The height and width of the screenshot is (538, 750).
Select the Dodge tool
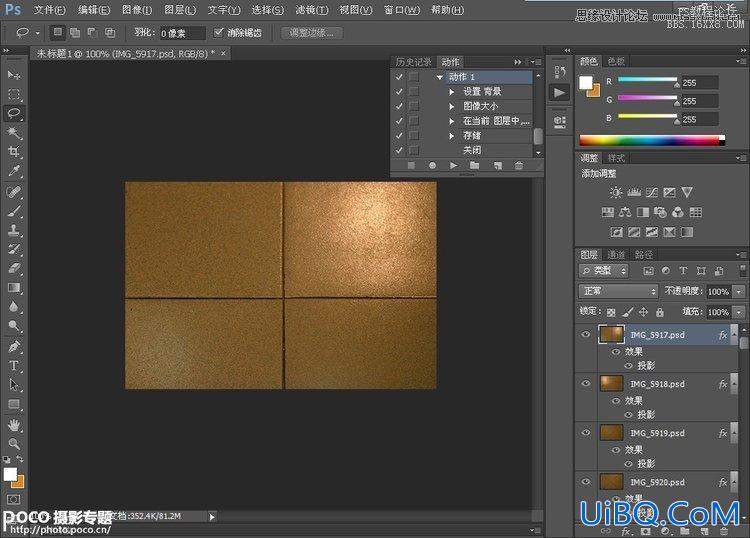(14, 326)
